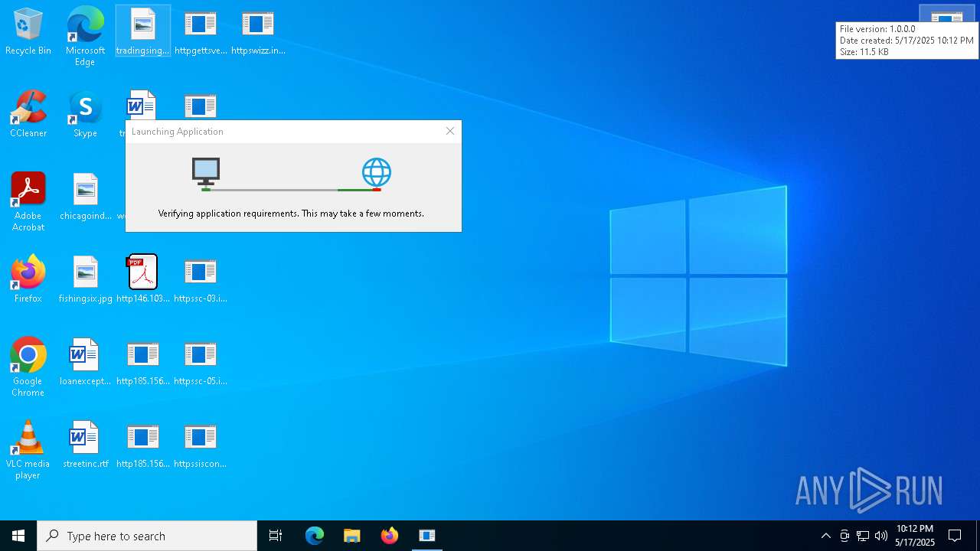Viewport: 980px width, 551px height.
Task: Select the httpswizz.in... application file icon
Action: 258,32
